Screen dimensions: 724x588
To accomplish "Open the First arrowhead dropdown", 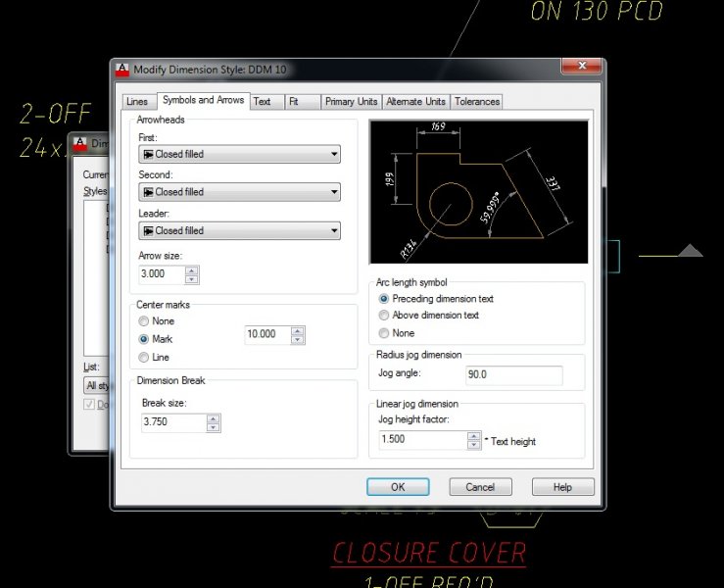I will pos(239,154).
